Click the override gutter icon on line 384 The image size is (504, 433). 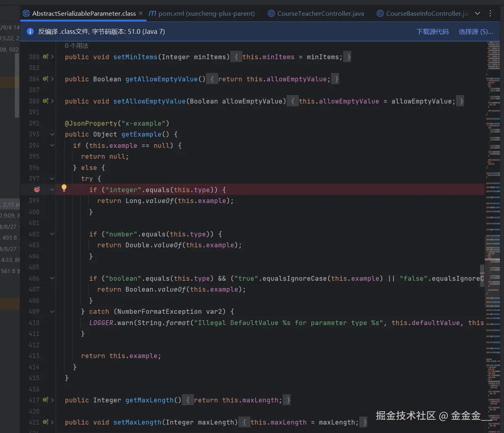pyautogui.click(x=46, y=79)
